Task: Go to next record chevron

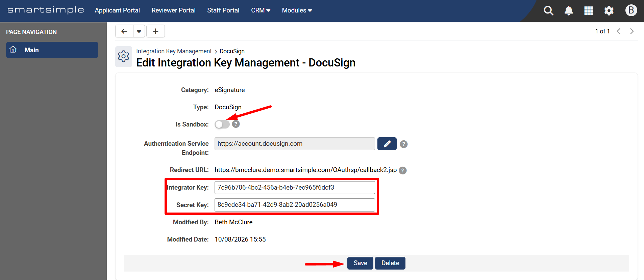Action: pos(632,31)
